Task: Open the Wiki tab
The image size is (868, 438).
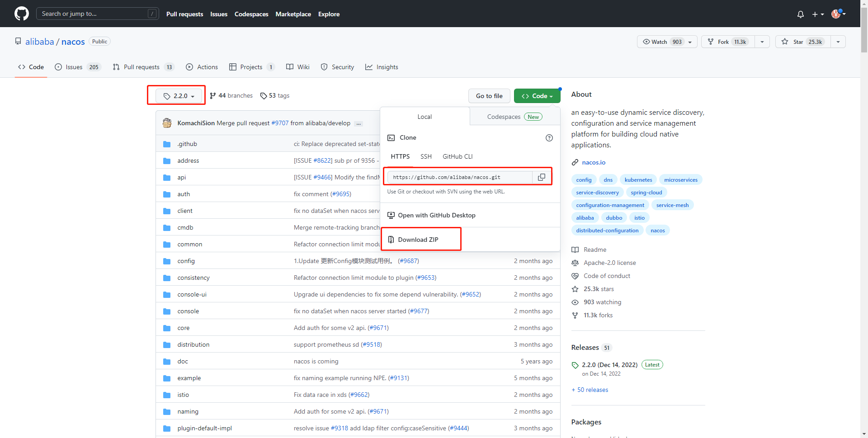Action: 298,67
